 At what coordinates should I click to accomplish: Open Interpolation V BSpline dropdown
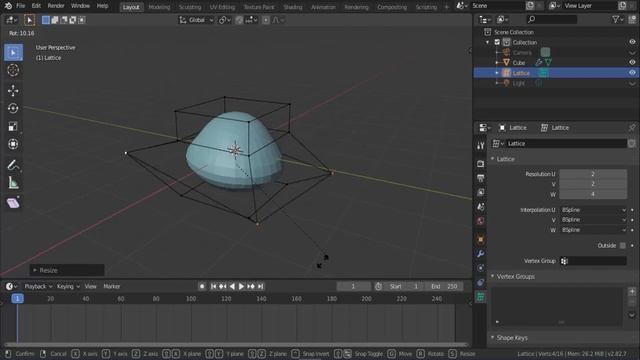[593, 220]
